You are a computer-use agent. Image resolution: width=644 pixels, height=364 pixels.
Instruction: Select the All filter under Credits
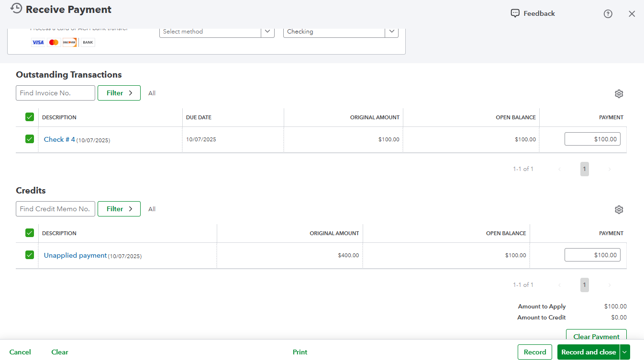click(x=152, y=209)
